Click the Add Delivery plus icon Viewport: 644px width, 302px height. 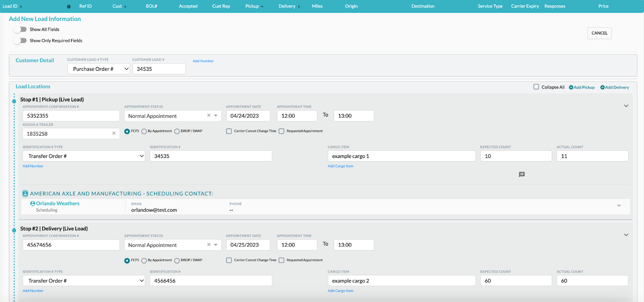[x=602, y=87]
